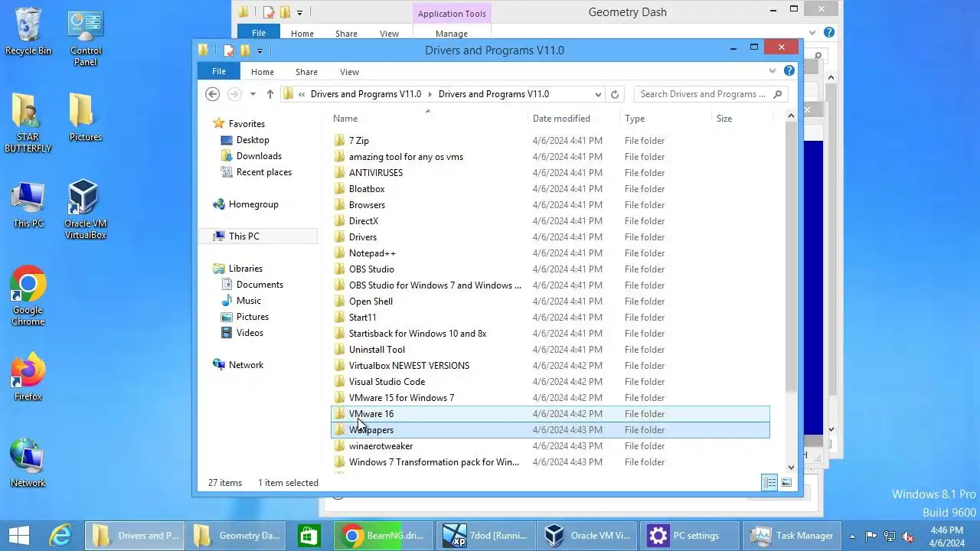The height and width of the screenshot is (551, 980).
Task: Select Documents under Libraries
Action: pyautogui.click(x=260, y=285)
